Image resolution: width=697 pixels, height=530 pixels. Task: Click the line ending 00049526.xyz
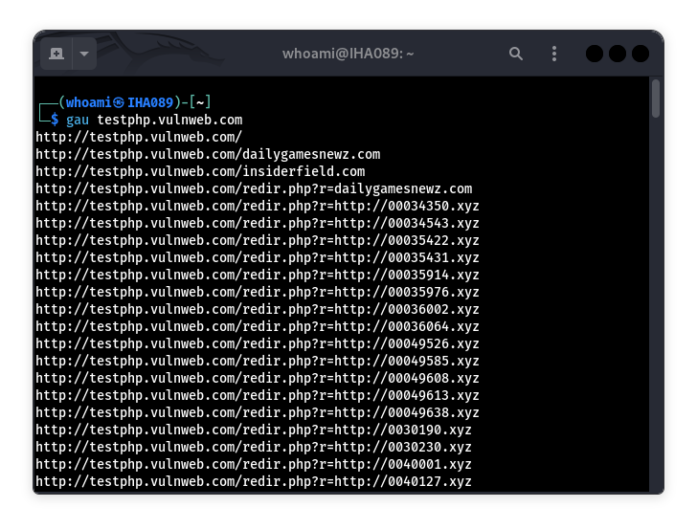[x=257, y=344]
